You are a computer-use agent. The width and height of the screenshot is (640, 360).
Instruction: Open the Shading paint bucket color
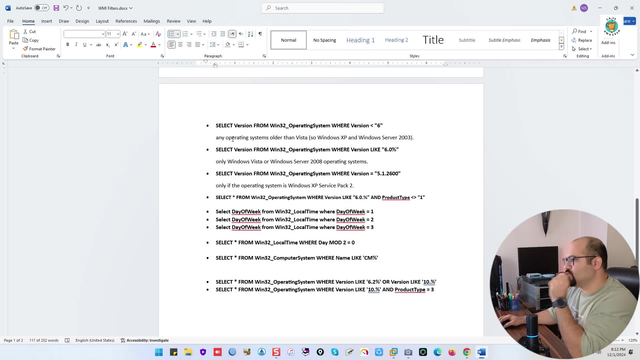point(228,44)
